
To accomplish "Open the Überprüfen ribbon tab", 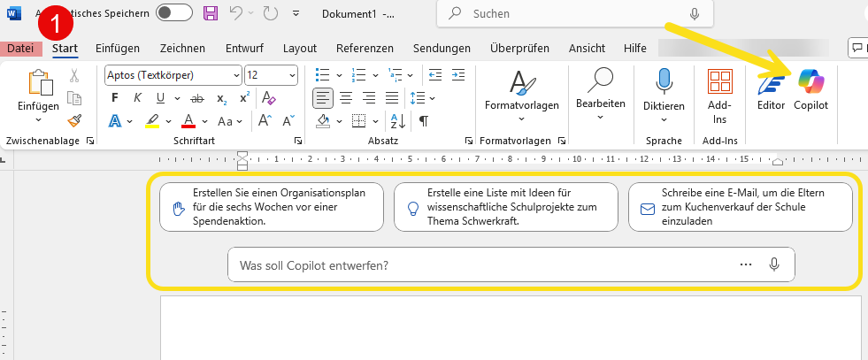I will point(519,49).
